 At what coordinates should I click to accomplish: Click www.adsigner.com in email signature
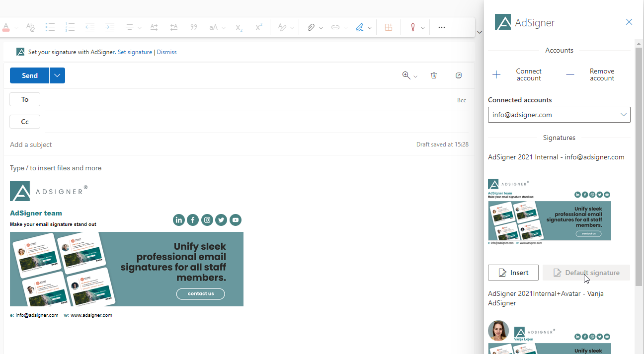[x=90, y=315]
